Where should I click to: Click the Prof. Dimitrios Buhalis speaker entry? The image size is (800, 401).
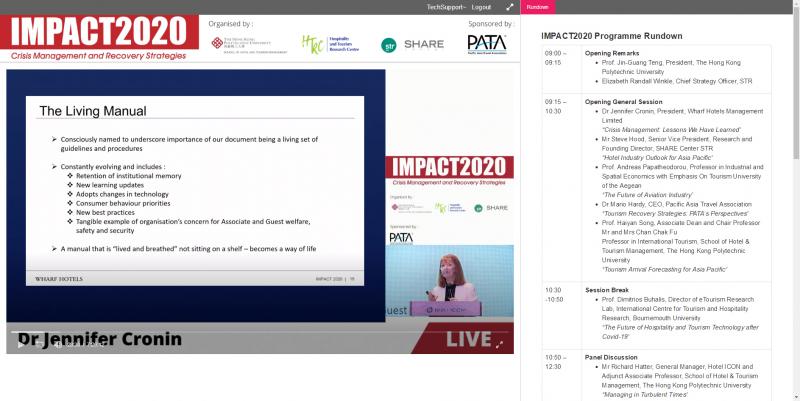pos(678,309)
